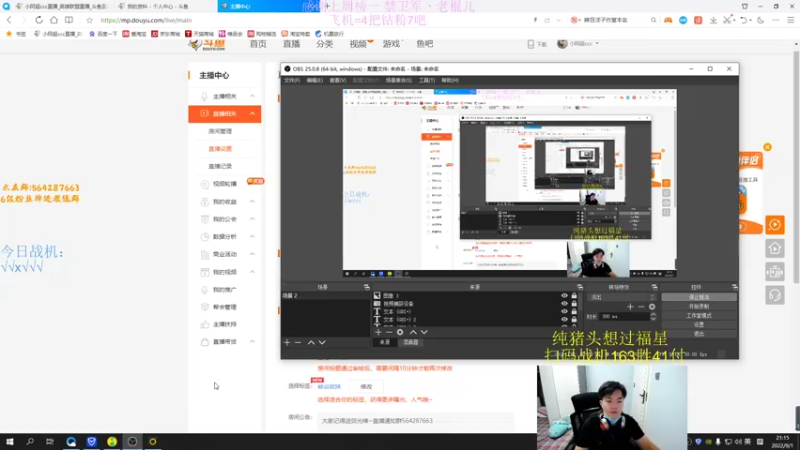Toggle visibility of the 文本 (GDI+) 2 source

tap(564, 319)
